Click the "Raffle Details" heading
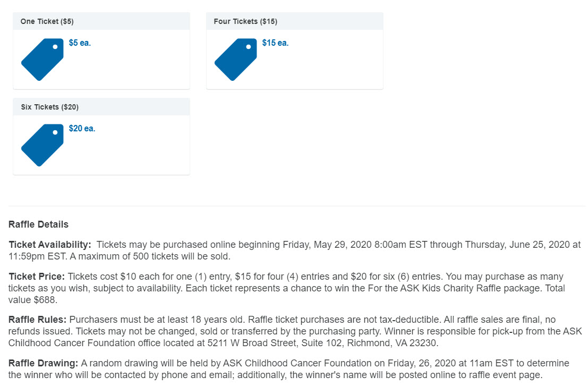The image size is (588, 385). pos(38,224)
